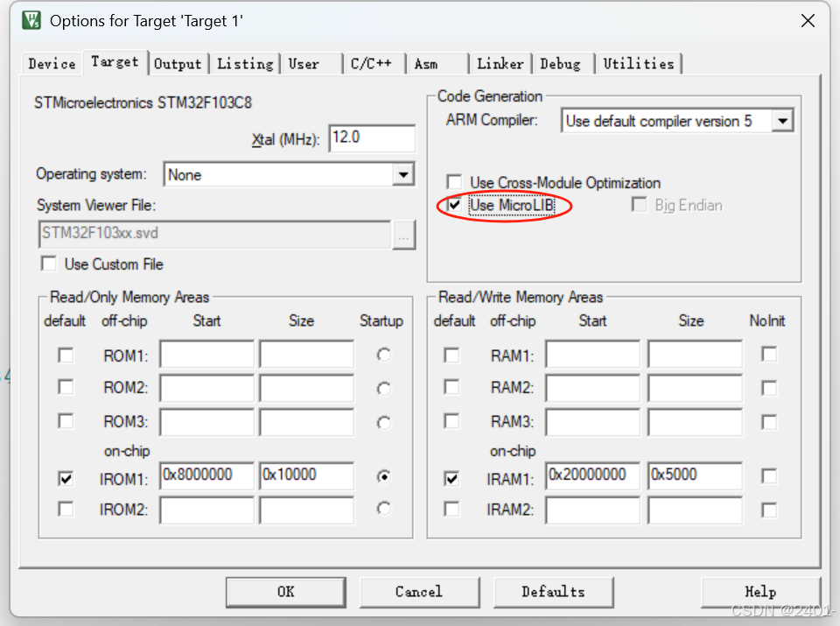This screenshot has height=626, width=840.
Task: Edit the IROM1 Start address 0x8000000
Action: coord(206,476)
